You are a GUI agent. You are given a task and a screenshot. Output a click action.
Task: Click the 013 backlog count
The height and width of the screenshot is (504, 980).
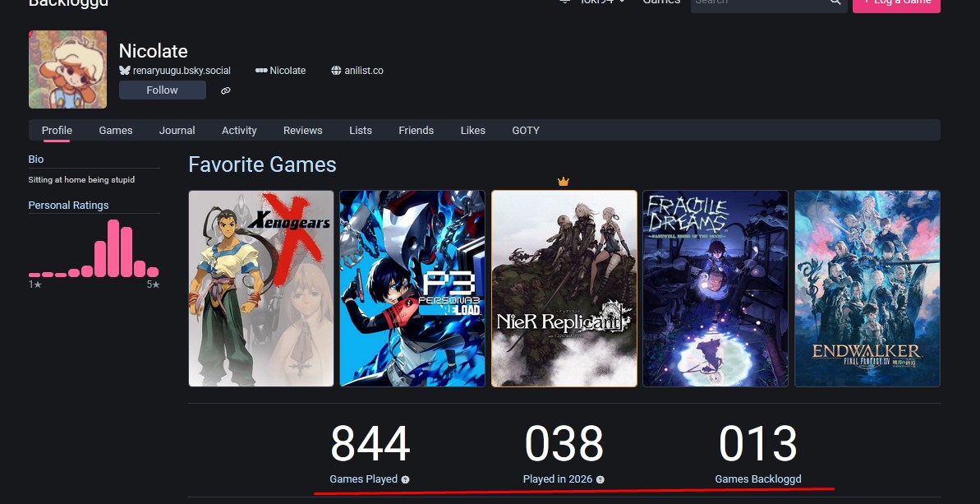(758, 444)
